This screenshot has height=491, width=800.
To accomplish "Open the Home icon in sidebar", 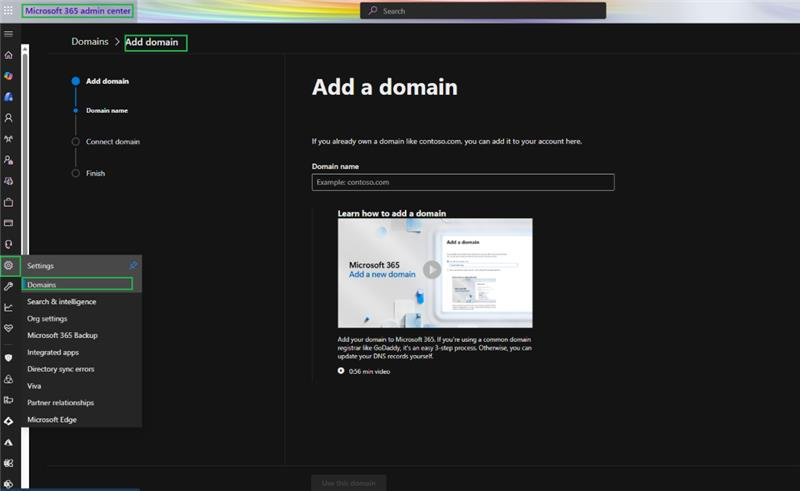I will click(x=9, y=55).
